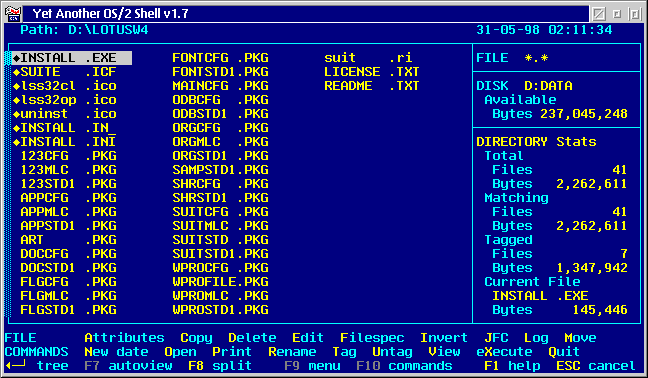This screenshot has height=378, width=648.
Task: Select SAMPSTD1.PKG file
Action: pyautogui.click(x=220, y=170)
